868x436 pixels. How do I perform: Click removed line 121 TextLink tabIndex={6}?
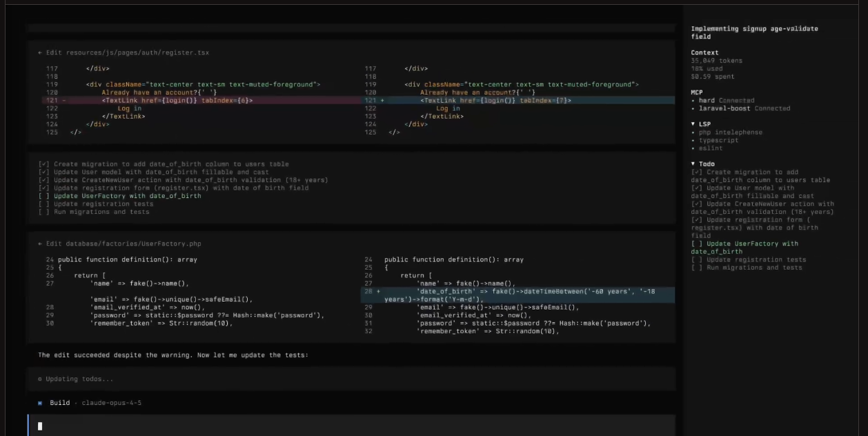click(x=200, y=100)
